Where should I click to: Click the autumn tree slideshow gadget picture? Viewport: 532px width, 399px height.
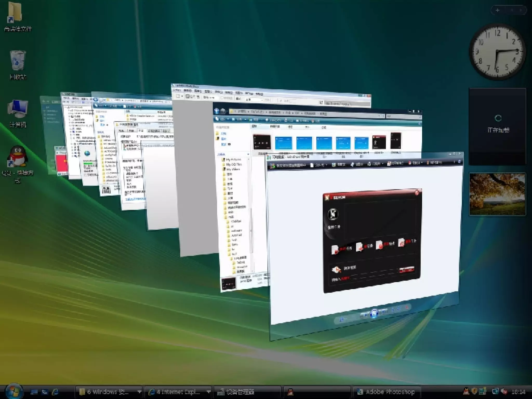[497, 194]
